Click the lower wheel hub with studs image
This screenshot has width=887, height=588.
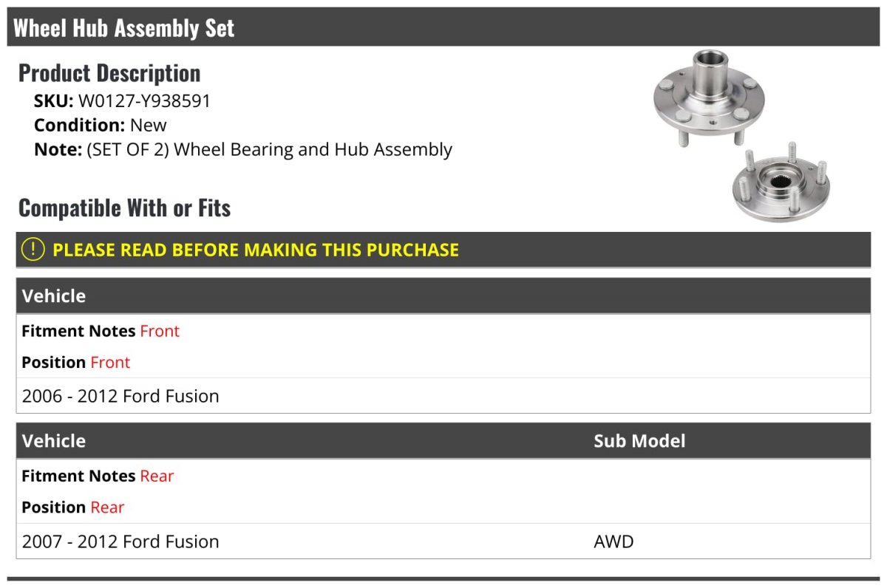point(781,183)
